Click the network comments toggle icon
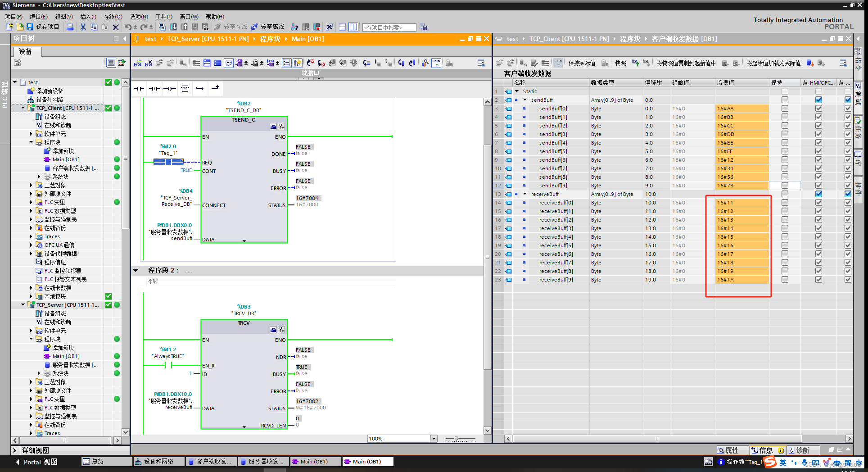 [229, 63]
